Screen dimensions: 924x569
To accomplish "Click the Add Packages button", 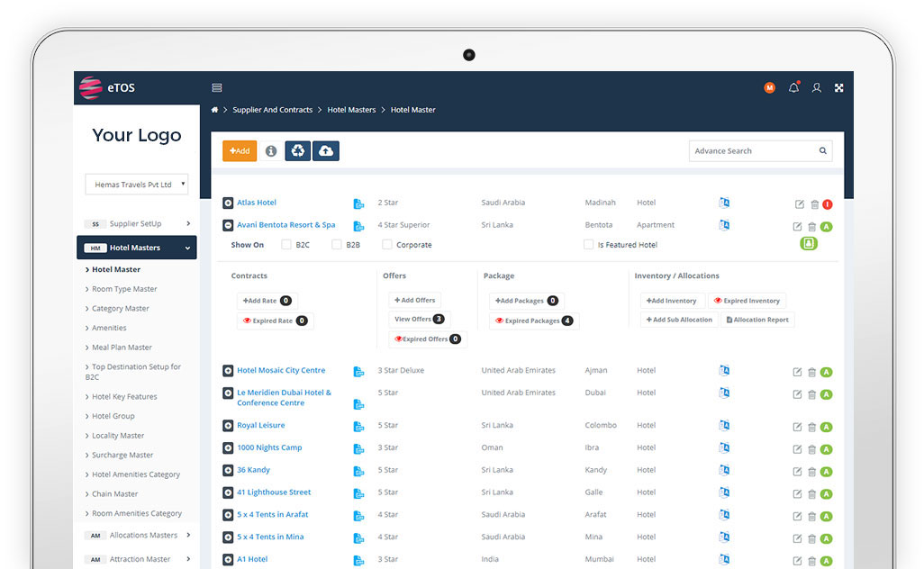I will coord(526,301).
